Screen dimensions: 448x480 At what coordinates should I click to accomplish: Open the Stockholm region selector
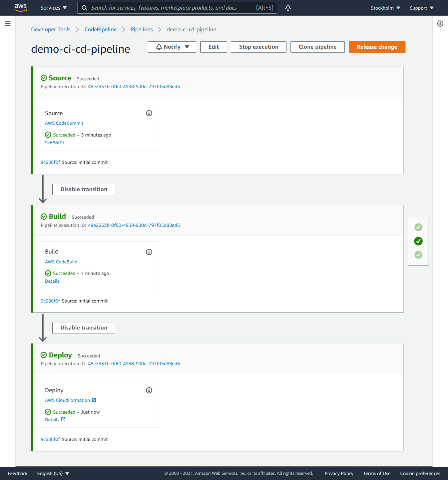(385, 8)
